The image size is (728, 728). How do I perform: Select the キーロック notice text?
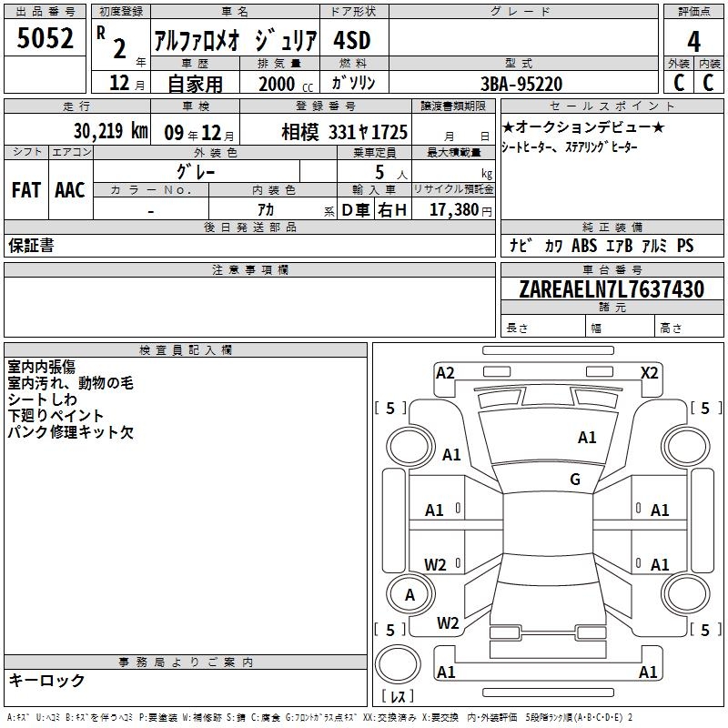tap(47, 681)
